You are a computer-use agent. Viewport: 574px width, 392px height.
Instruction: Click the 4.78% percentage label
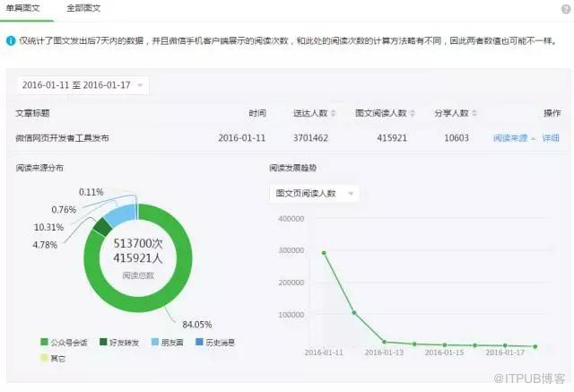pos(45,245)
